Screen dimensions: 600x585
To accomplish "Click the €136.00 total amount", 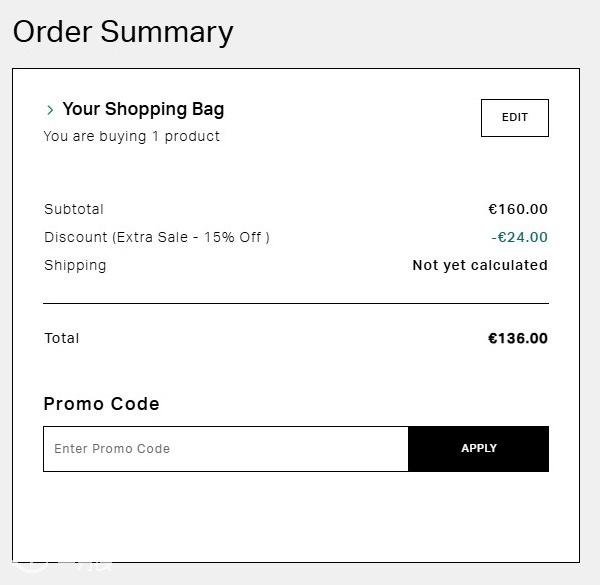I will [518, 338].
